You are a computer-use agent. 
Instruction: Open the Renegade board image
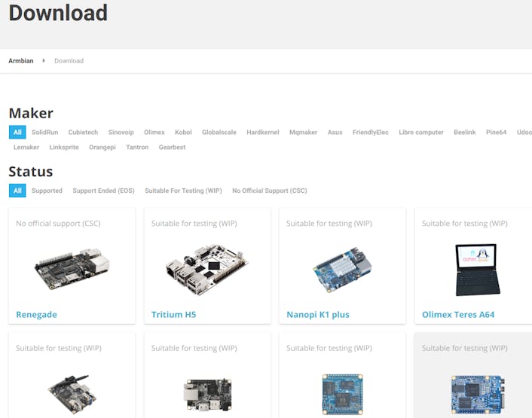pos(72,268)
